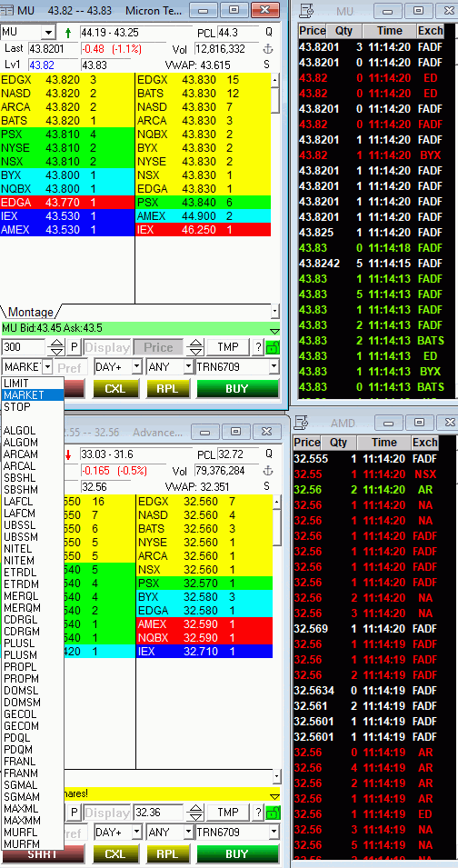Click the MU Level 2 window title icon
The width and height of the screenshot is (458, 868).
8,10
